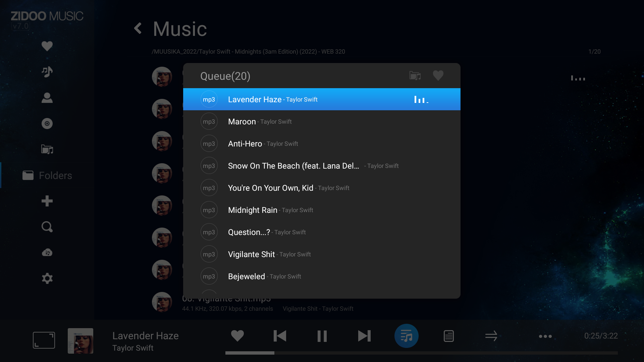644x362 pixels.
Task: Select Folders in the sidebar
Action: [x=47, y=175]
